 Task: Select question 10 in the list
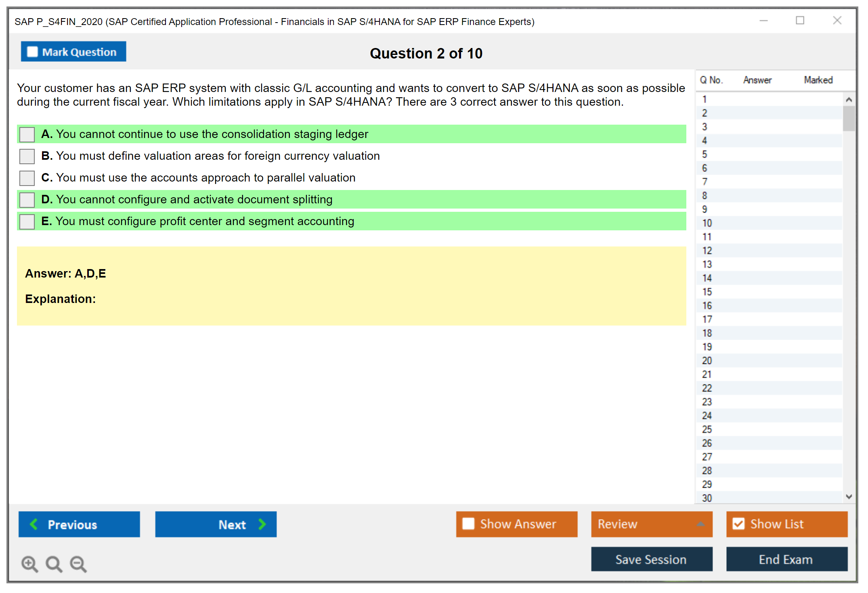pos(707,223)
